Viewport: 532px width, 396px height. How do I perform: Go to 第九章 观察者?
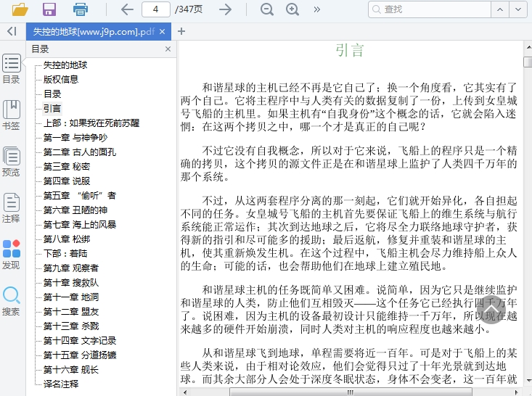(x=70, y=268)
